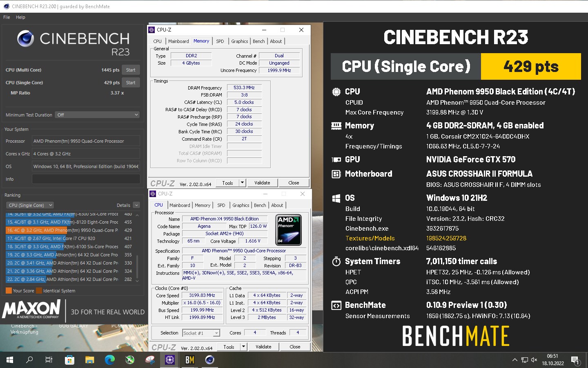Show hidden system tray icons
The image size is (588, 368).
pos(514,360)
